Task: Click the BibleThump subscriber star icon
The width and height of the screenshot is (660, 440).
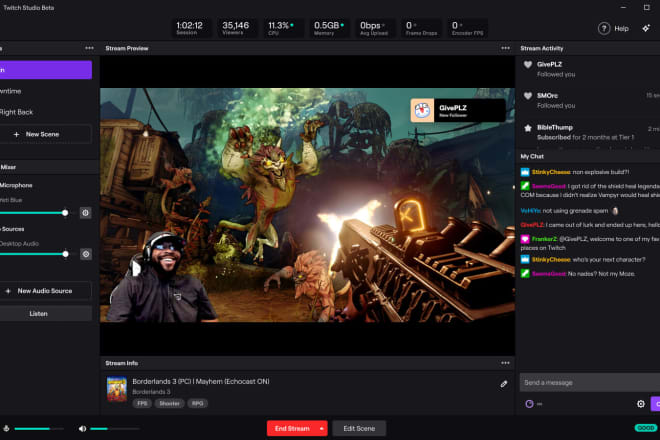Action: [x=528, y=128]
